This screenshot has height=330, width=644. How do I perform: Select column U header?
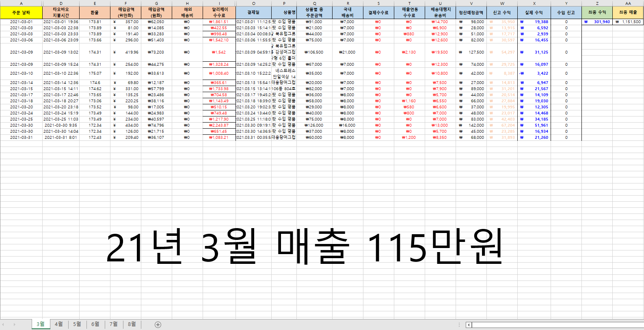(x=440, y=3)
